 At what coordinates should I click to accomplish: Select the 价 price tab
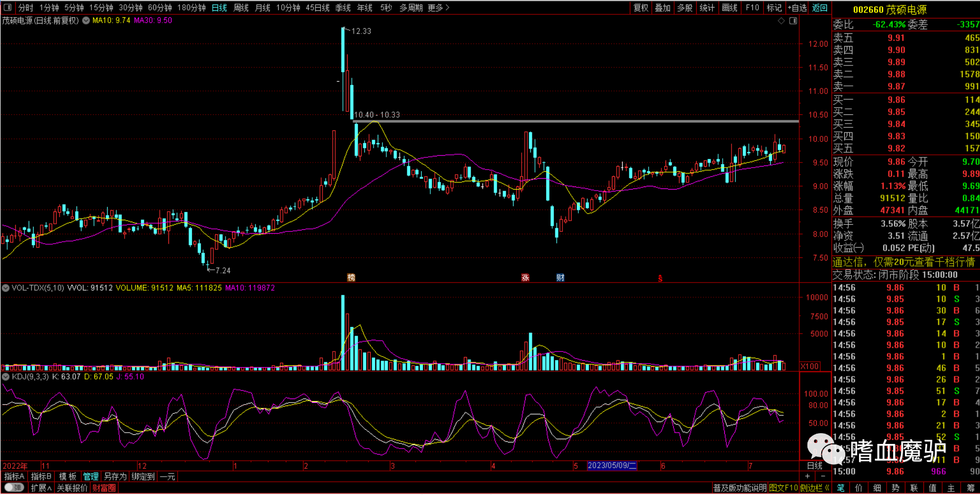click(859, 488)
